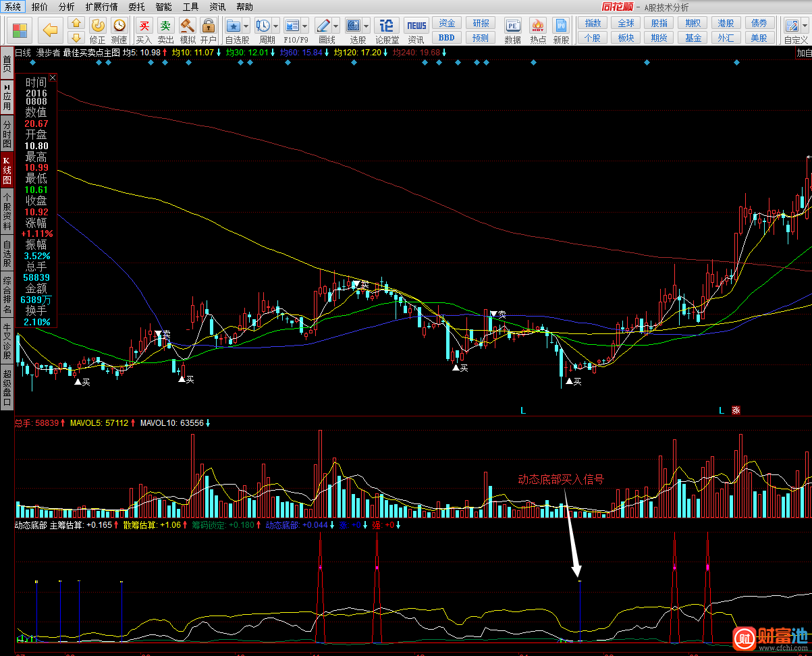
Task: Open the 分析 menu
Action: click(x=66, y=7)
